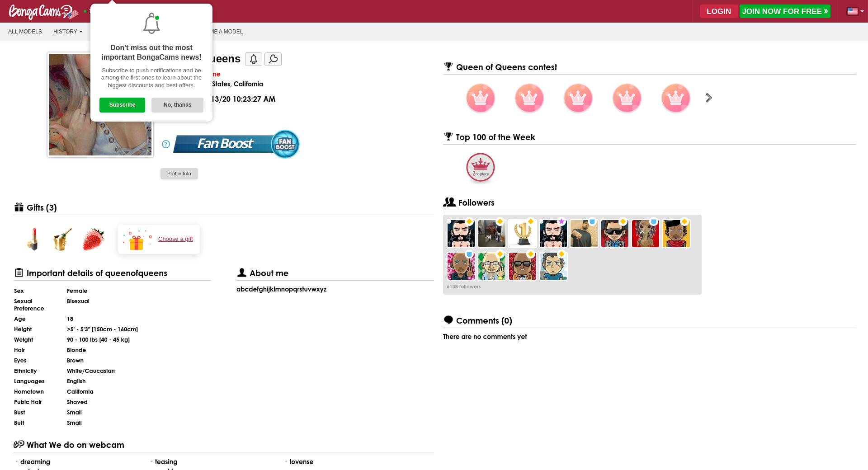This screenshot has height=470, width=868.
Task: Click the golden trophy follower avatar
Action: [523, 234]
